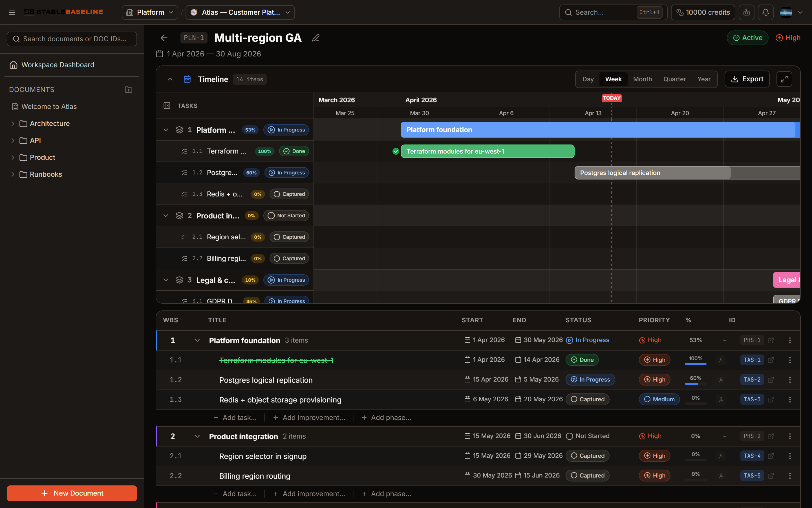Open TAS-5 external link icon
This screenshot has height=508, width=812.
pos(771,476)
